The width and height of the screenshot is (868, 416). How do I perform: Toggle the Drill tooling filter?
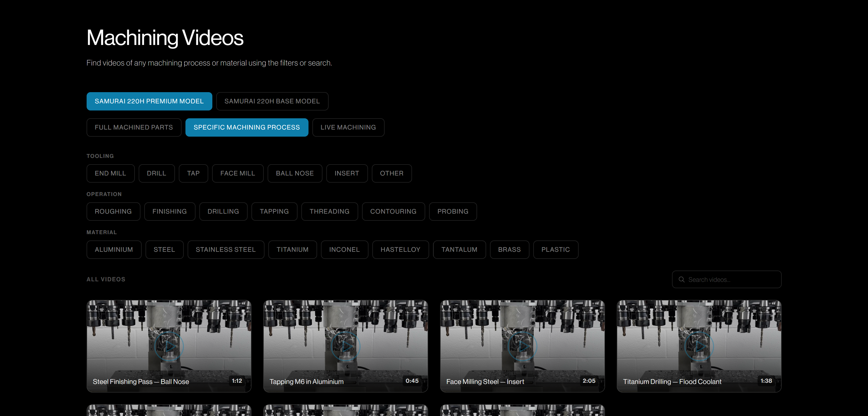click(x=157, y=173)
